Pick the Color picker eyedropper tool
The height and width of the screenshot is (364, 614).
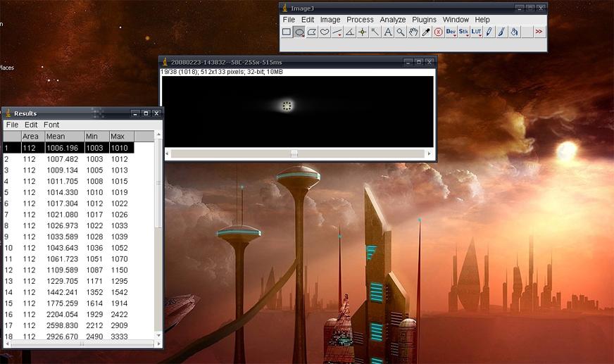point(426,32)
